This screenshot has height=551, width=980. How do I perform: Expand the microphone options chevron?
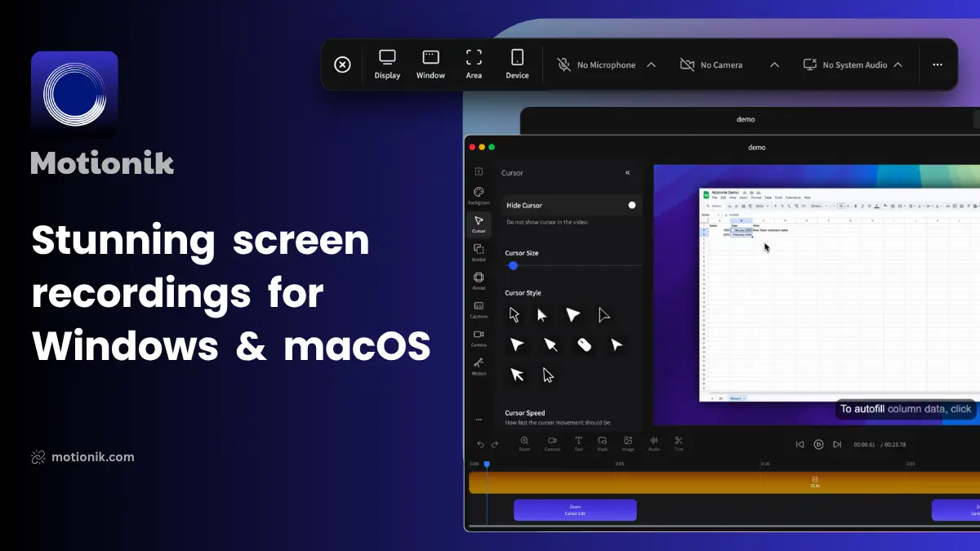pyautogui.click(x=651, y=65)
